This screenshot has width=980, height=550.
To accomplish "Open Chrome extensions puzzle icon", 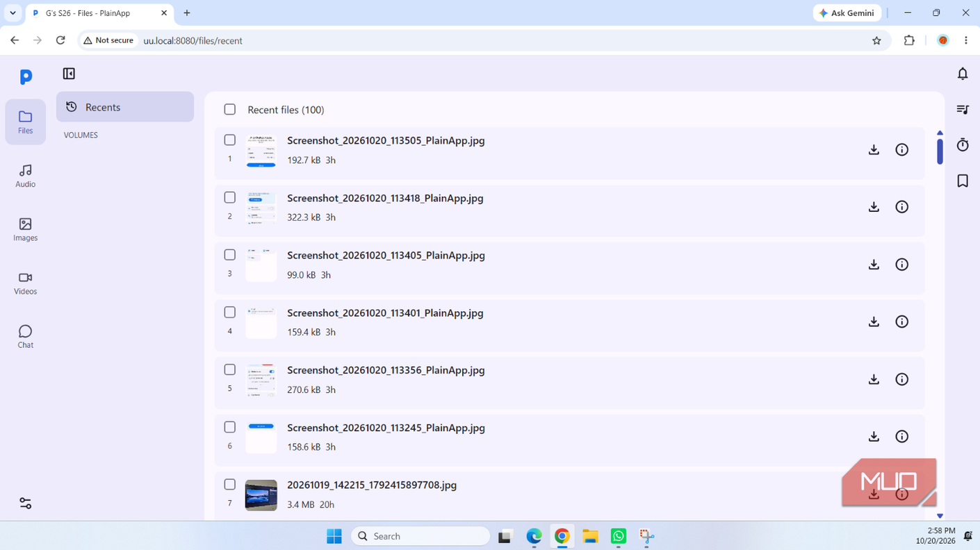I will point(909,40).
